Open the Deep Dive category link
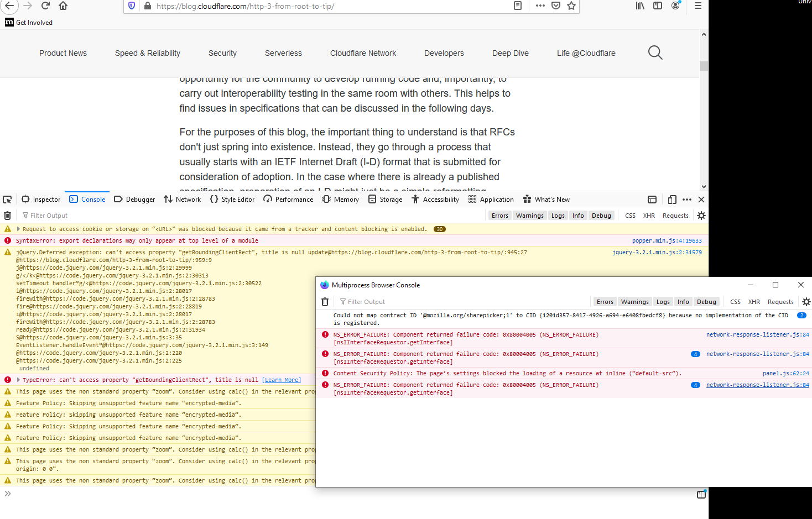 [x=511, y=53]
